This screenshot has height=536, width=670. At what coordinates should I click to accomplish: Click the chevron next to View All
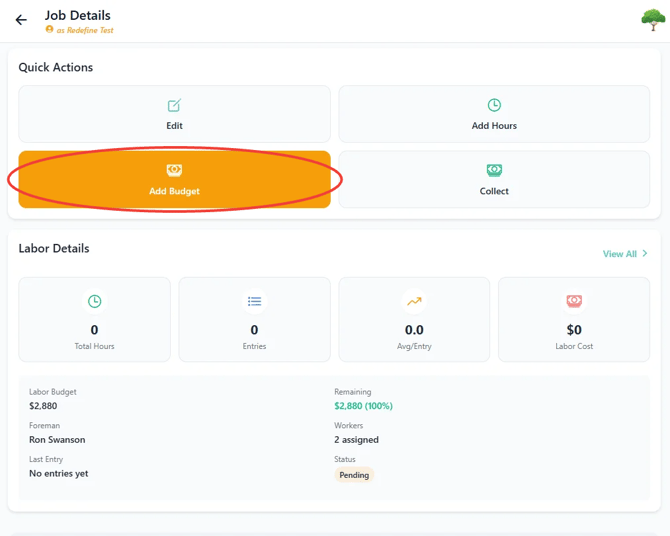(x=645, y=253)
